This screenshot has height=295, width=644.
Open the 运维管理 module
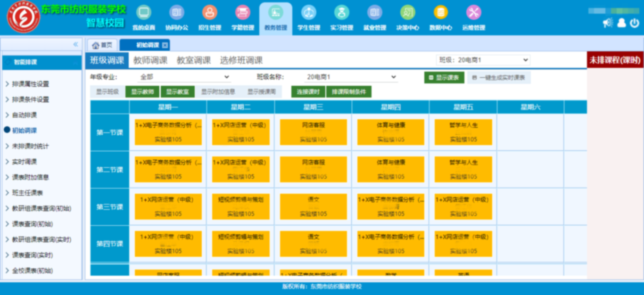tap(473, 18)
